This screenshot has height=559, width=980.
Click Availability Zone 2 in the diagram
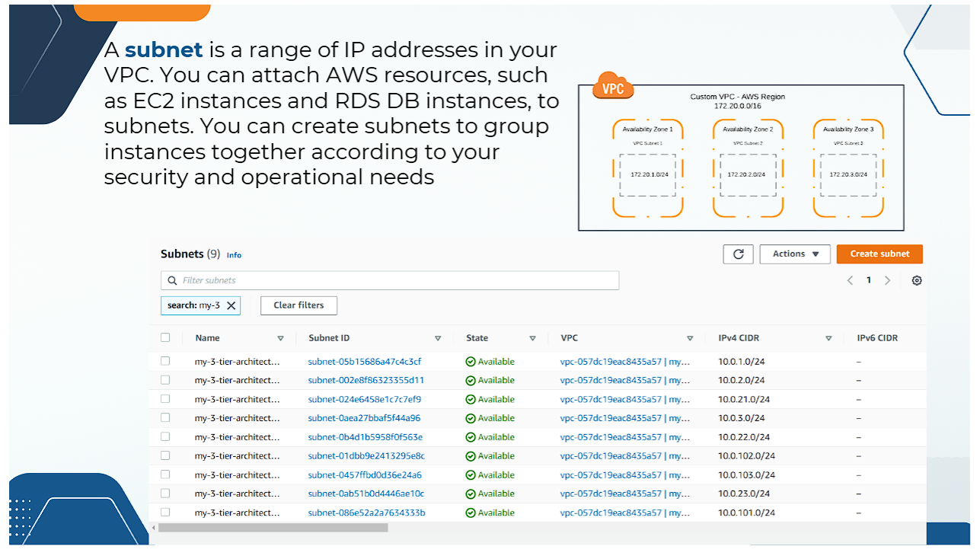(748, 129)
